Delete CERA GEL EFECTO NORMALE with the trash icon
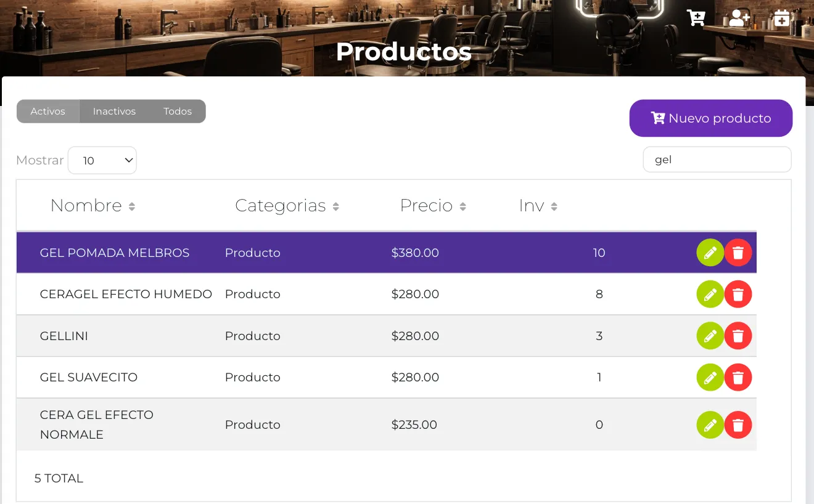Screen dimensions: 814x504 738,425
